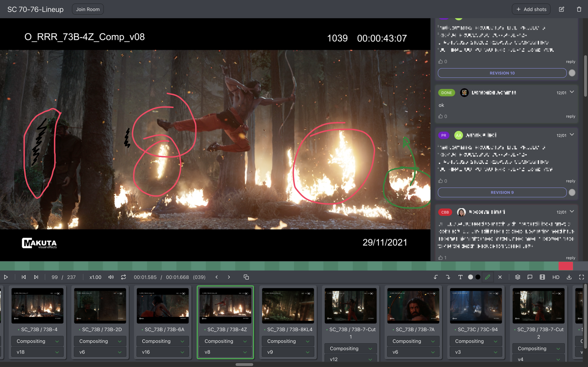Open the compare layers icon
588x367 pixels.
tap(517, 277)
